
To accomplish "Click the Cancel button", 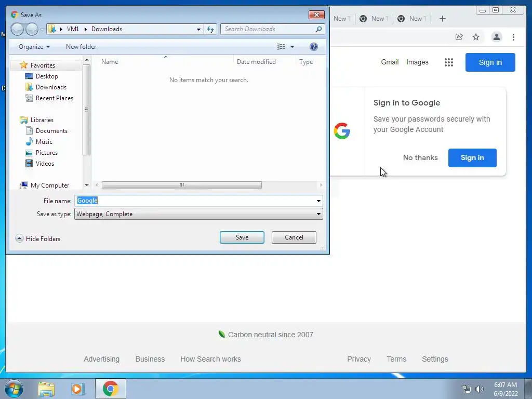I will coord(294,237).
